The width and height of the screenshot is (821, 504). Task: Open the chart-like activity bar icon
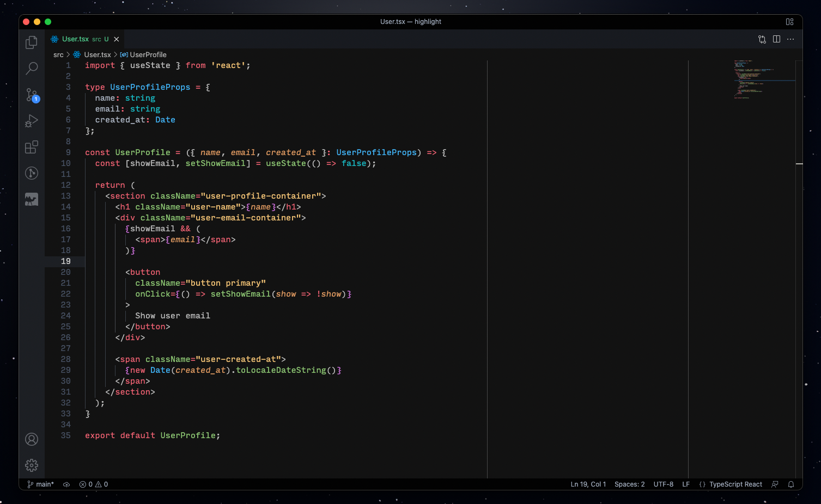32,199
